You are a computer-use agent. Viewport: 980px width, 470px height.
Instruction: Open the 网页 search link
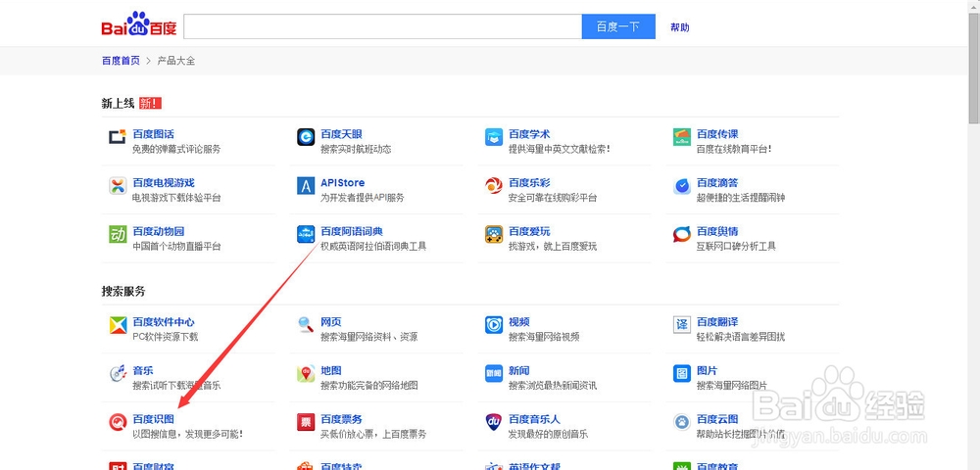pos(330,322)
